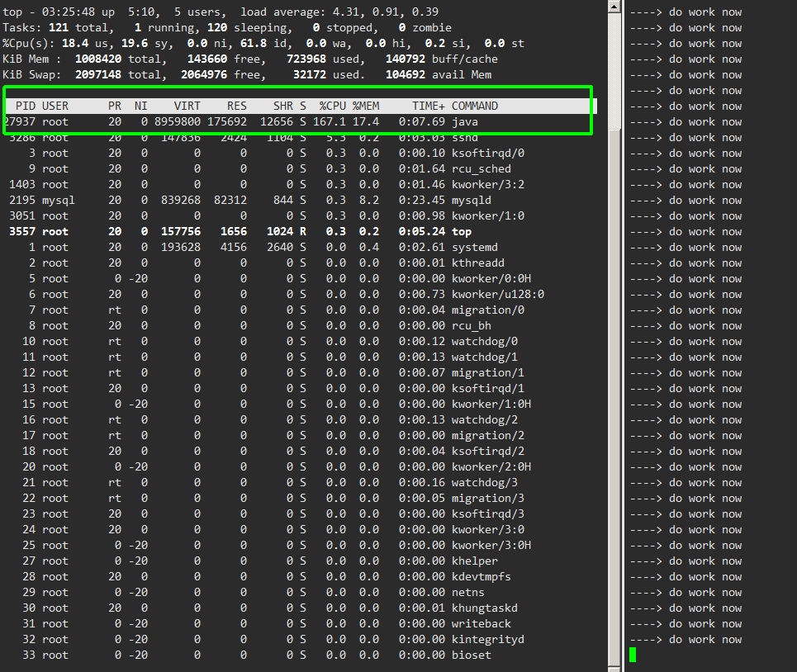Image resolution: width=797 pixels, height=672 pixels.
Task: Click the 193628 VIRT value of systemd
Action: (x=180, y=248)
